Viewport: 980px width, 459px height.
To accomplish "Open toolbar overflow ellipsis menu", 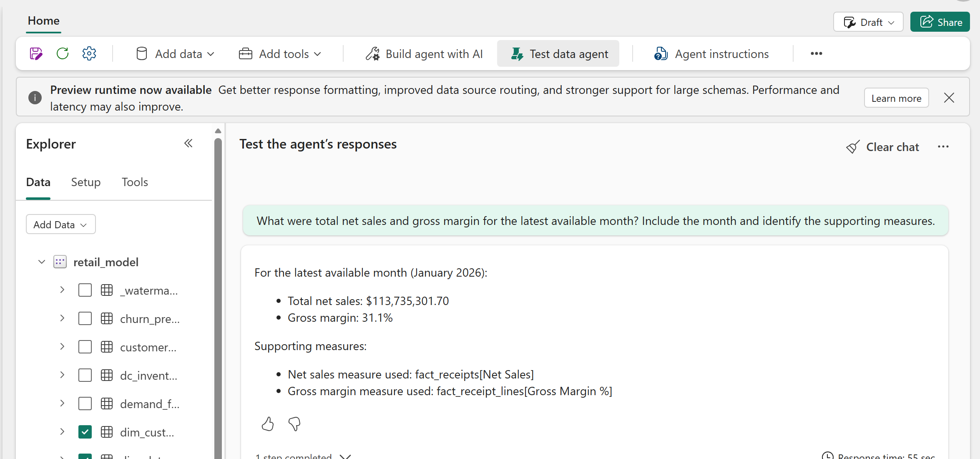I will 816,54.
